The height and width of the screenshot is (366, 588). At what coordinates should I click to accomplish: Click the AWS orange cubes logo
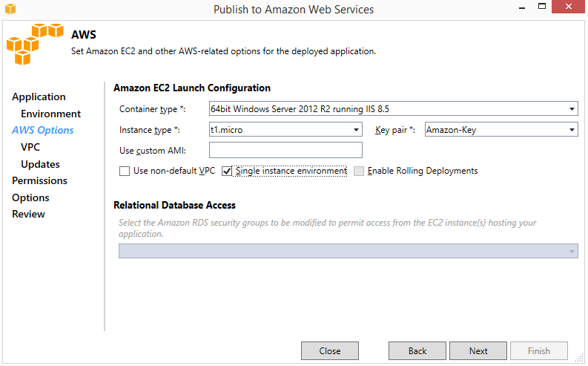point(34,45)
